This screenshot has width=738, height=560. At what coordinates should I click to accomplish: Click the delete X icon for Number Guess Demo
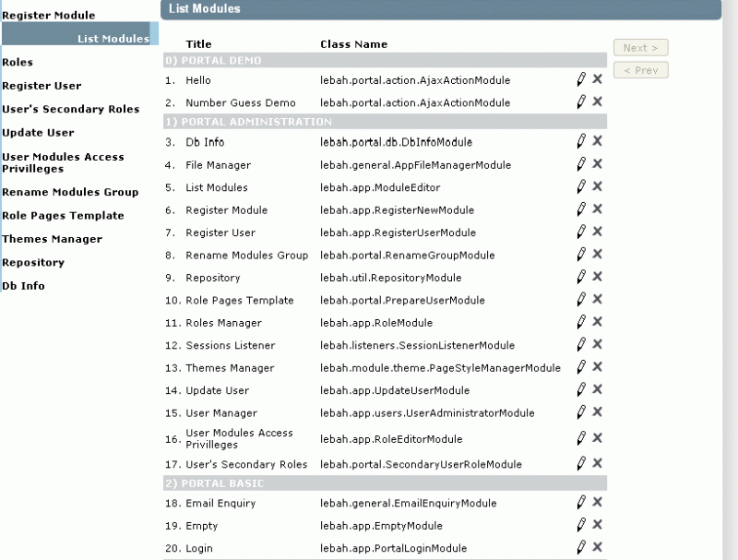596,102
